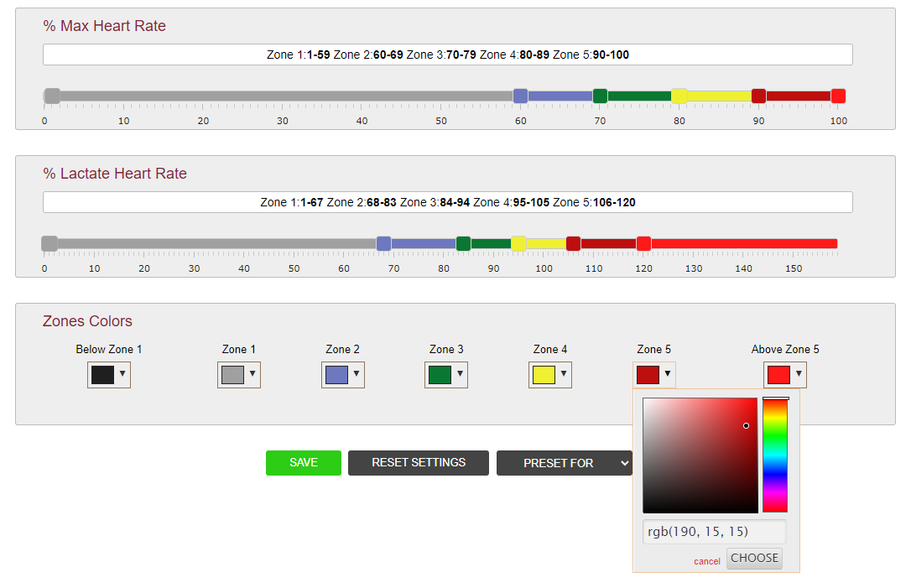Expand the Zone 2 color dropdown arrow

click(357, 373)
